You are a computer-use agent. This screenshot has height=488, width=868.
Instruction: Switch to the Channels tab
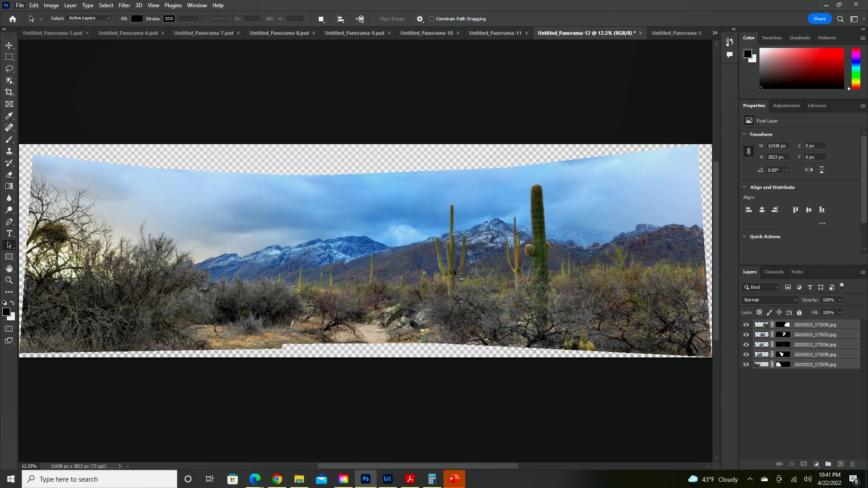pos(774,272)
